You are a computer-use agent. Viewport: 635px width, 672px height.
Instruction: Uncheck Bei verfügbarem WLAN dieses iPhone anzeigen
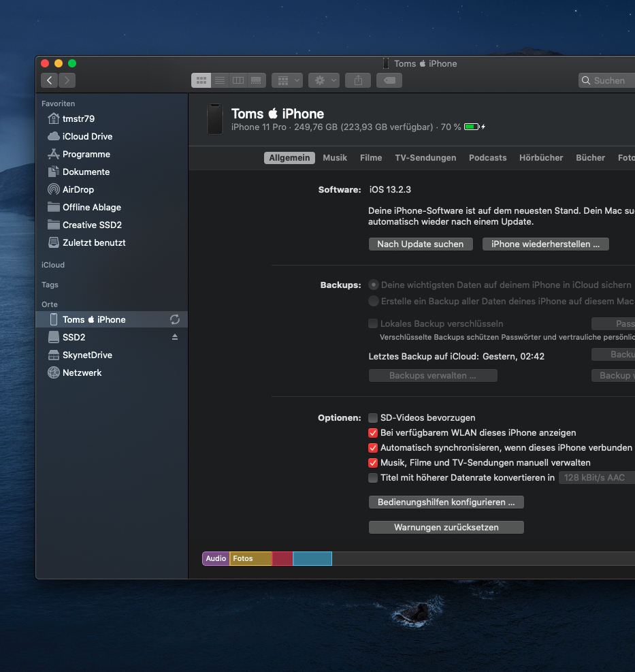coord(373,433)
